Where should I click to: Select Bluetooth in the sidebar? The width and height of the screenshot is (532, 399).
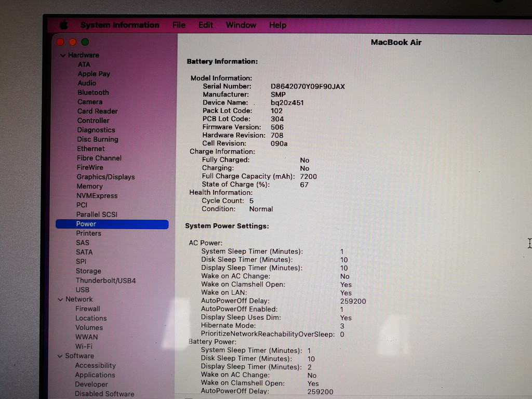coord(94,92)
